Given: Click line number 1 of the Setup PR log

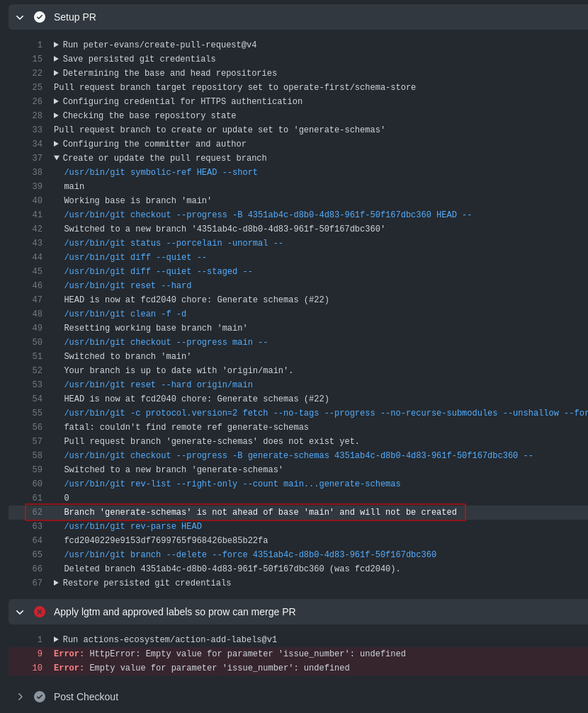Looking at the screenshot, I should 39,44.
